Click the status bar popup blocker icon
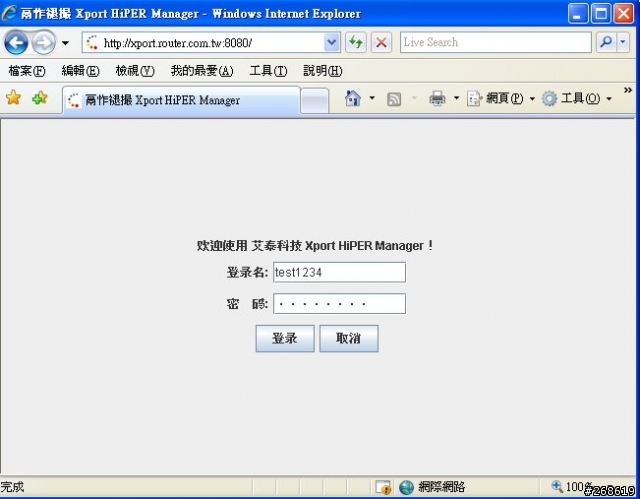 click(383, 487)
